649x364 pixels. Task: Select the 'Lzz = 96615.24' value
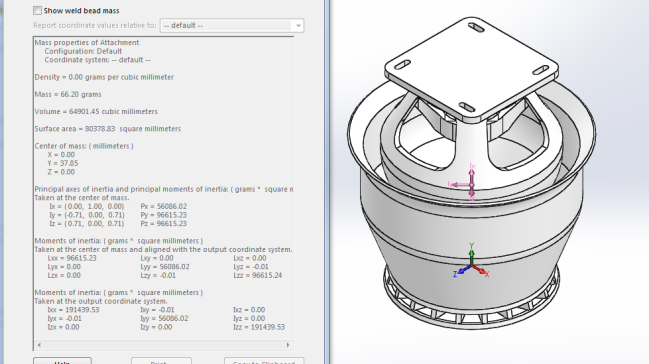pyautogui.click(x=257, y=275)
